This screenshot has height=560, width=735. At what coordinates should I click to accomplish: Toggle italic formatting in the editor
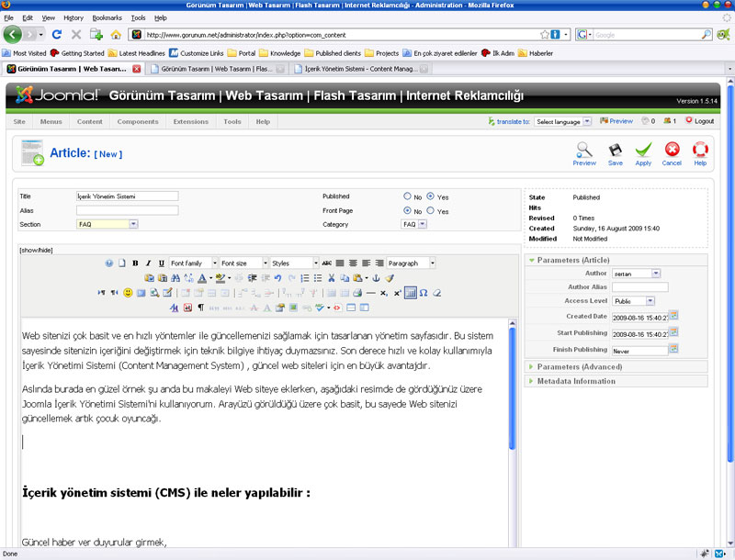tap(148, 263)
